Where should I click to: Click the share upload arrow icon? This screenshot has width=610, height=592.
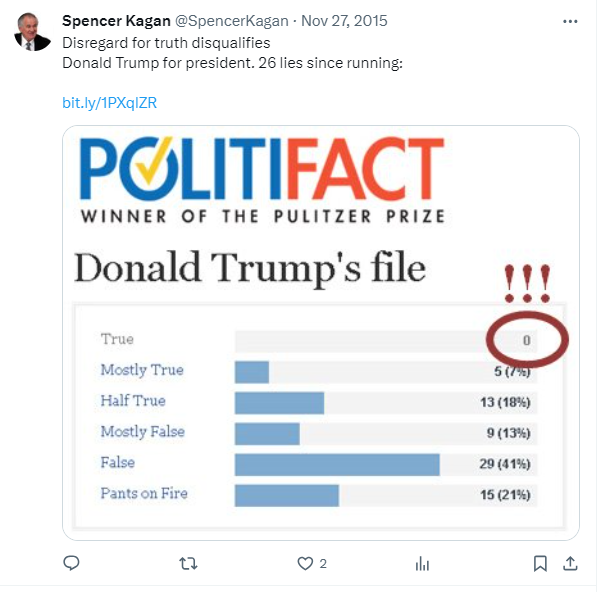[571, 563]
